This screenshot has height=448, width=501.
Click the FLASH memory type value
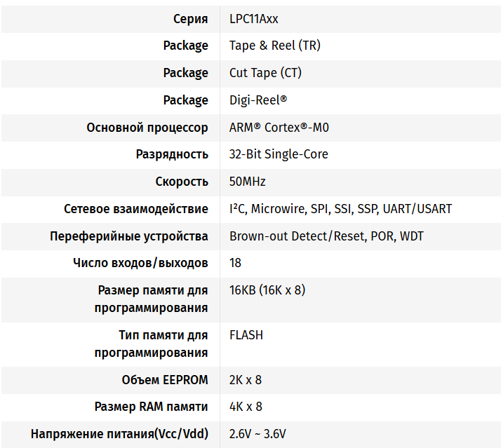pyautogui.click(x=246, y=335)
